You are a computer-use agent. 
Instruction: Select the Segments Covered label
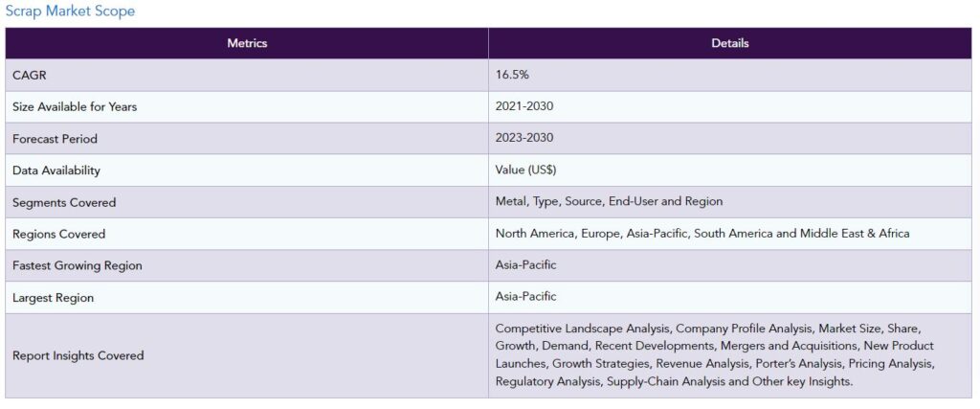(64, 203)
